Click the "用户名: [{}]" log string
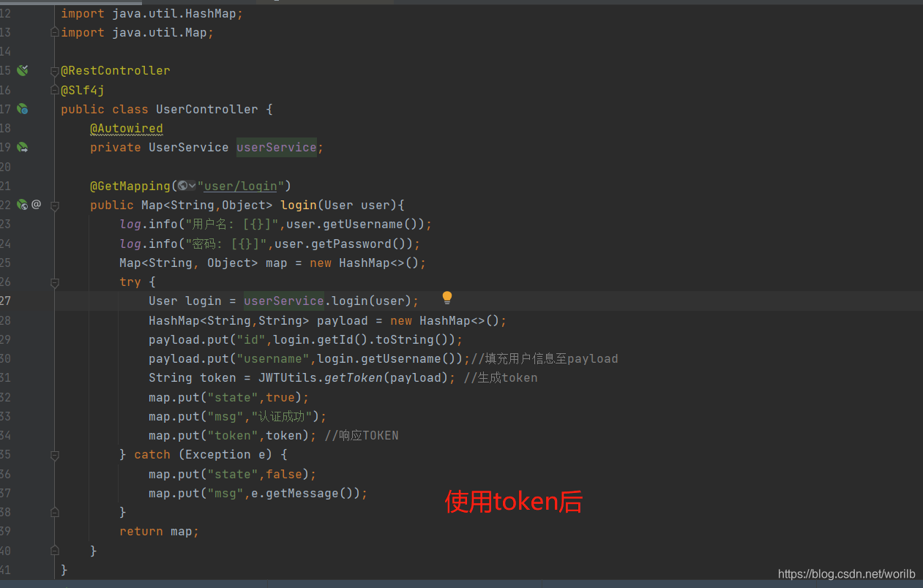The width and height of the screenshot is (923, 588). click(x=232, y=224)
